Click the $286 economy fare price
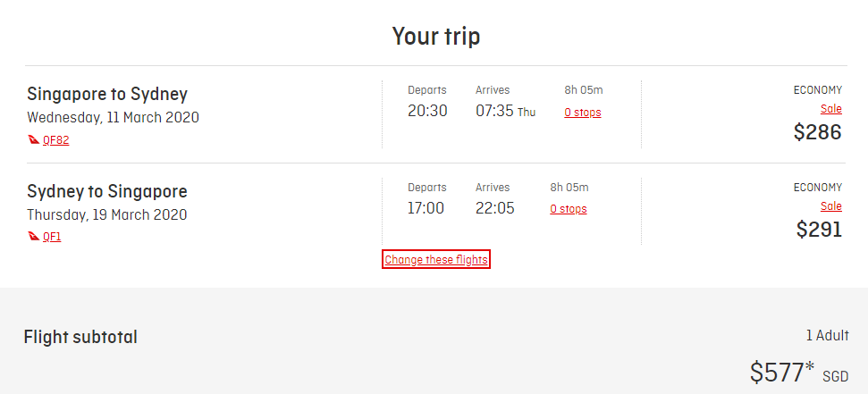 [x=817, y=132]
